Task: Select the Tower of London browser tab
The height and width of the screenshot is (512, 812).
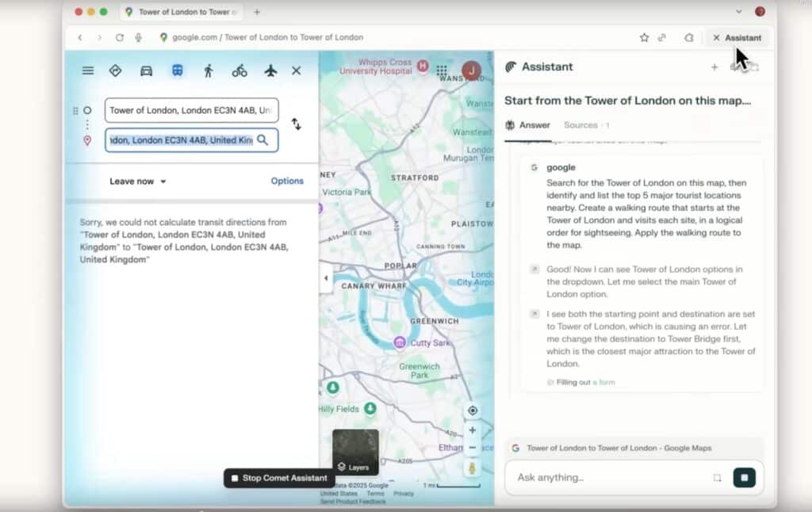Action: point(182,12)
